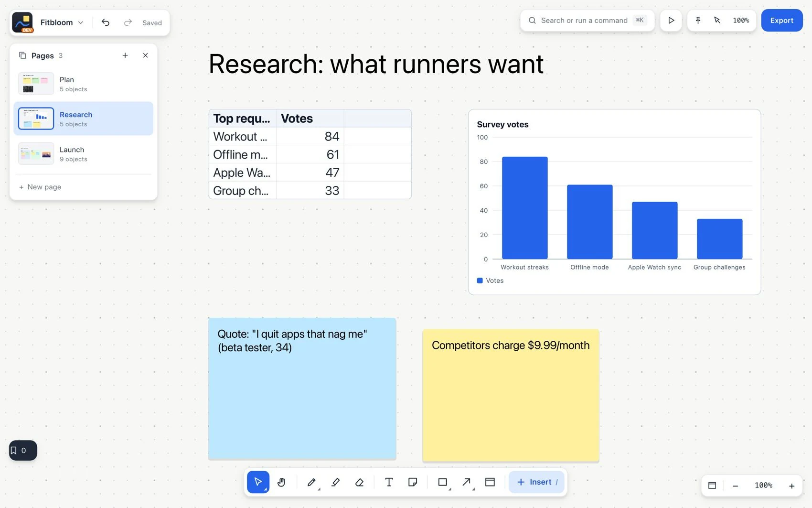Screen dimensions: 812x508
Task: Select the yellow Competitors charge sticky note
Action: pyautogui.click(x=511, y=395)
